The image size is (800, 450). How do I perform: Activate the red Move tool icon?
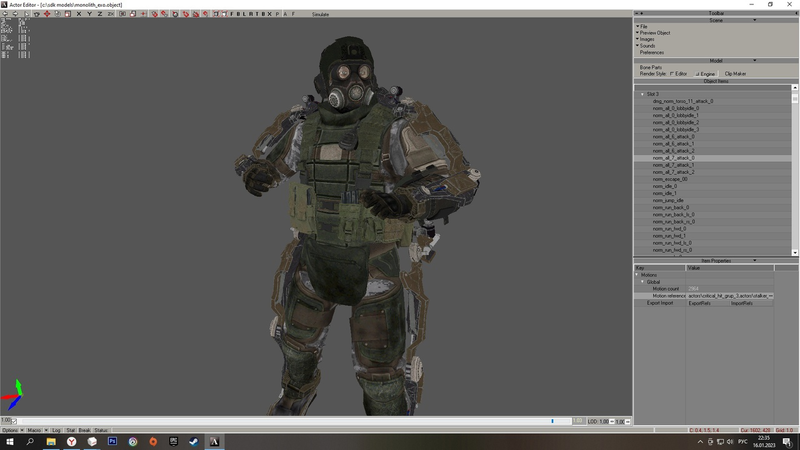[47, 14]
